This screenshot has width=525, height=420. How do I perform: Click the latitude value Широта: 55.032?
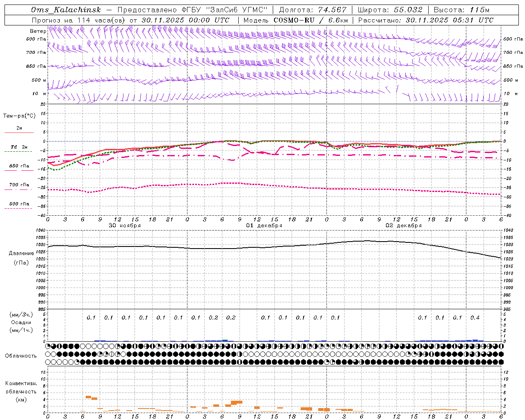[x=390, y=10]
